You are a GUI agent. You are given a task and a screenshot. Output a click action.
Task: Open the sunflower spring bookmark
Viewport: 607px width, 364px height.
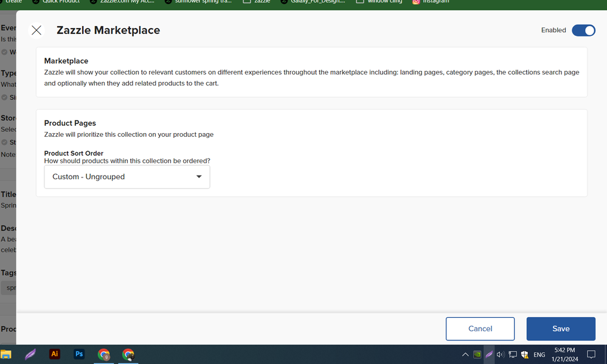click(198, 2)
